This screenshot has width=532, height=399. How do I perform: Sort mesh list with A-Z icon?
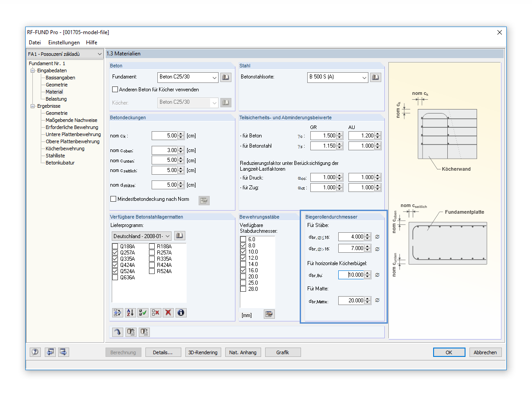pyautogui.click(x=130, y=313)
